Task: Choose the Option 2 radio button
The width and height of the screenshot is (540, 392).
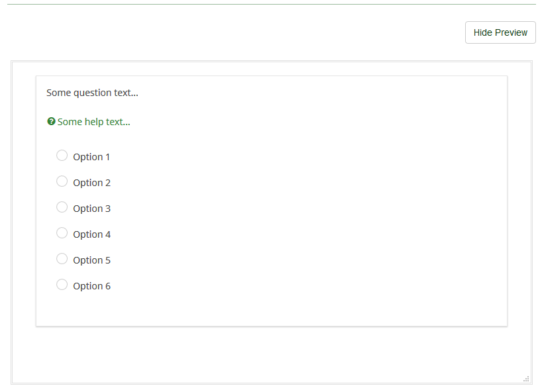Action: click(62, 181)
